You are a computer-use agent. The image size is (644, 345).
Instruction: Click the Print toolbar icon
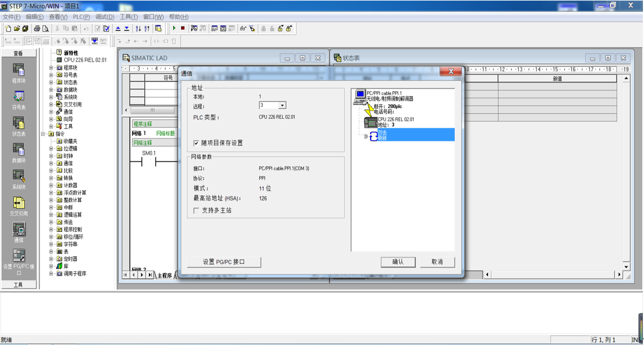click(37, 29)
